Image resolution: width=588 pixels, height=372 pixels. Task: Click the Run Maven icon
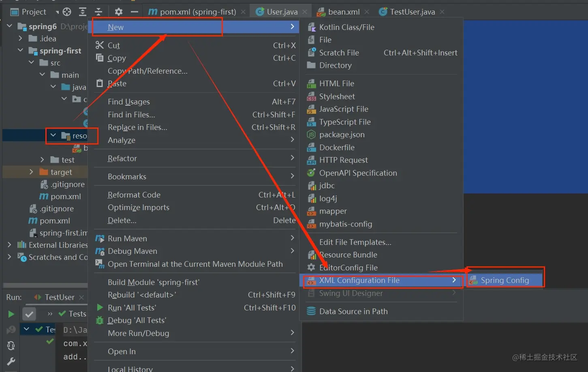click(100, 238)
